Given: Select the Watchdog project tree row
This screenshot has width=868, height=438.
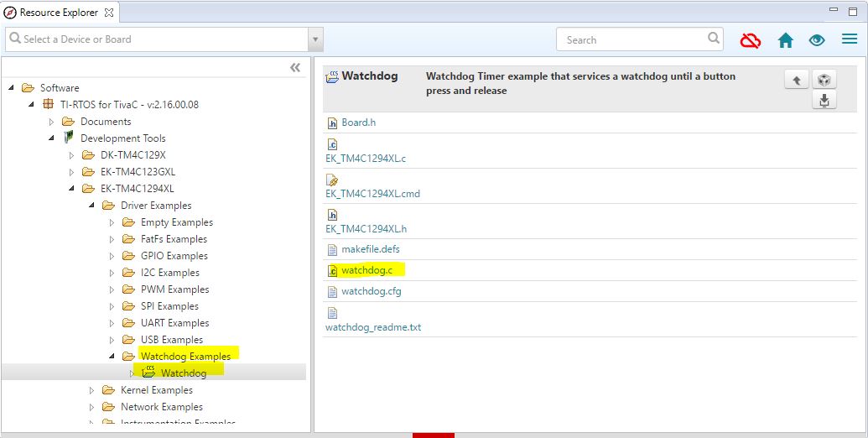Looking at the screenshot, I should 153,372.
